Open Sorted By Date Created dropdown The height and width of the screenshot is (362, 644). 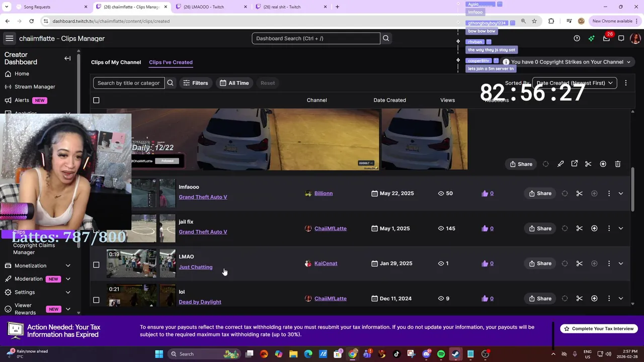pos(575,83)
